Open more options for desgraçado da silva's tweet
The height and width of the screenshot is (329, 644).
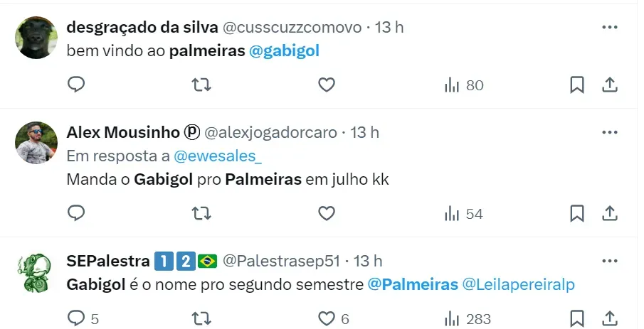610,27
